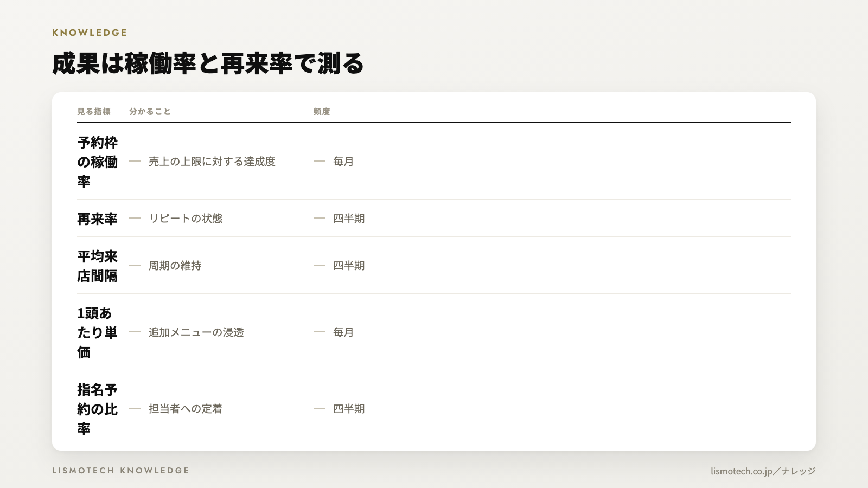Open the lismotech.co.jp／ナレッジ footer link

(x=763, y=471)
